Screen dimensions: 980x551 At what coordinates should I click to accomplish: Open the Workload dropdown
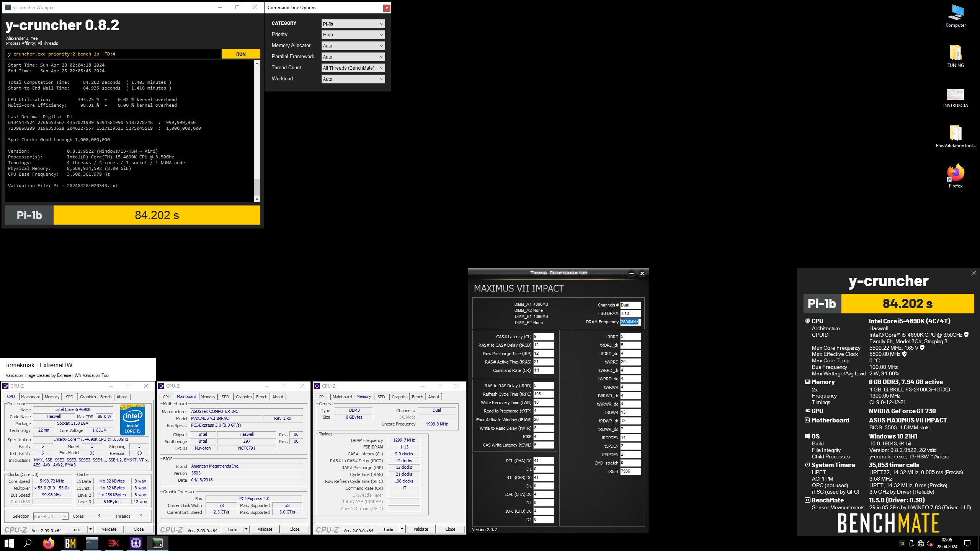click(x=353, y=79)
